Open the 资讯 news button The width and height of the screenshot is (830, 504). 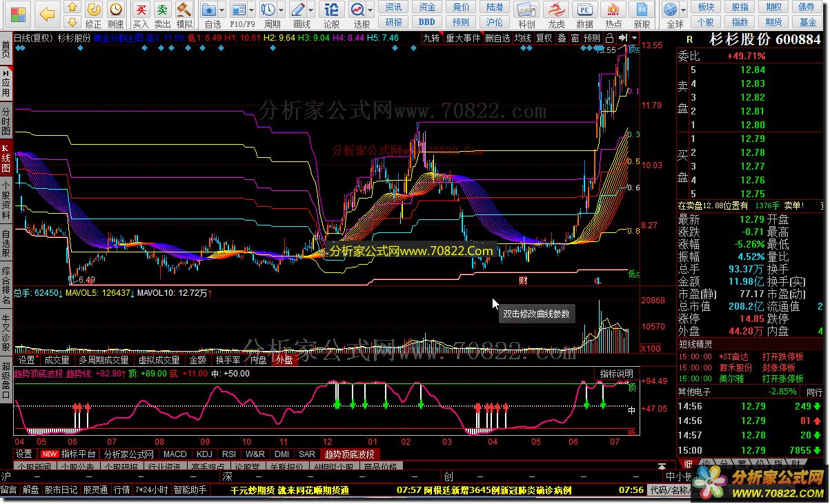point(393,7)
